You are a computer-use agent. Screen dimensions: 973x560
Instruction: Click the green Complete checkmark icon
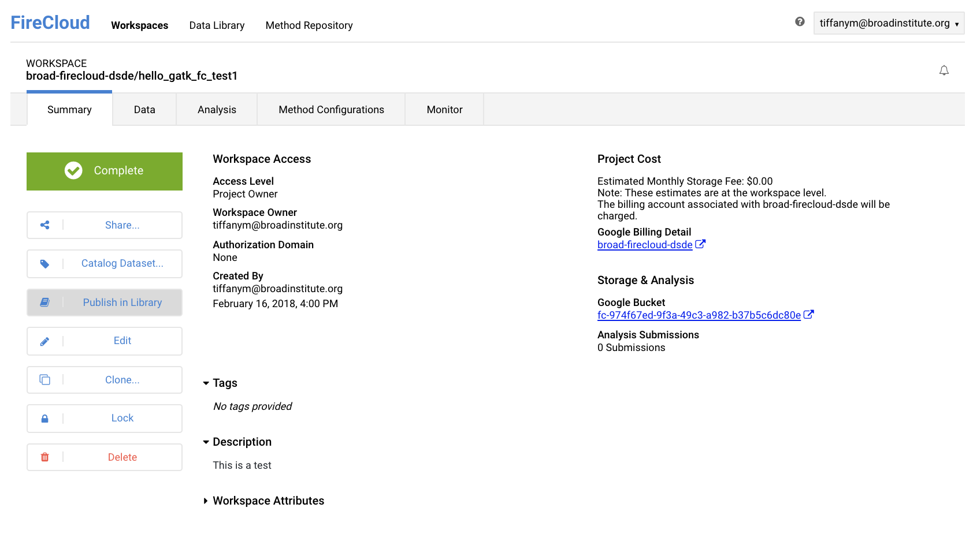(73, 170)
